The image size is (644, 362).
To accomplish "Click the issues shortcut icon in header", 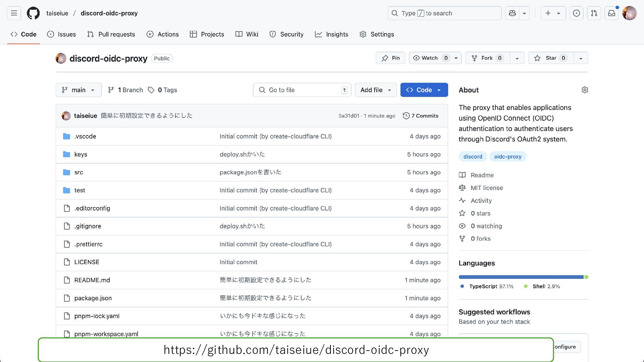I will point(576,13).
